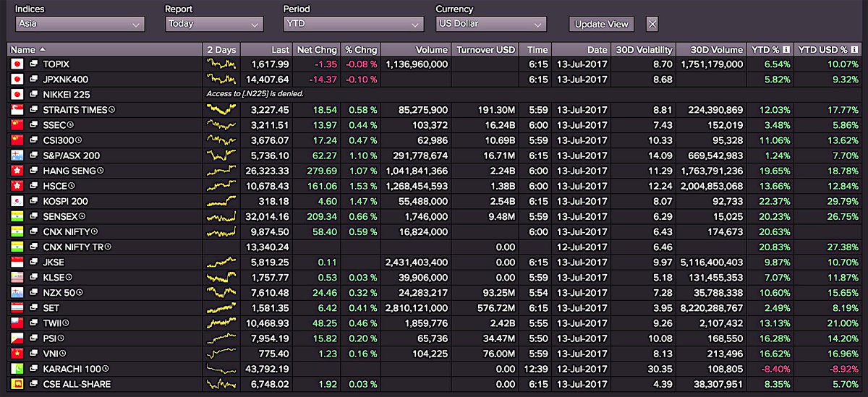Click the Thailand flag in SET row

16,308
